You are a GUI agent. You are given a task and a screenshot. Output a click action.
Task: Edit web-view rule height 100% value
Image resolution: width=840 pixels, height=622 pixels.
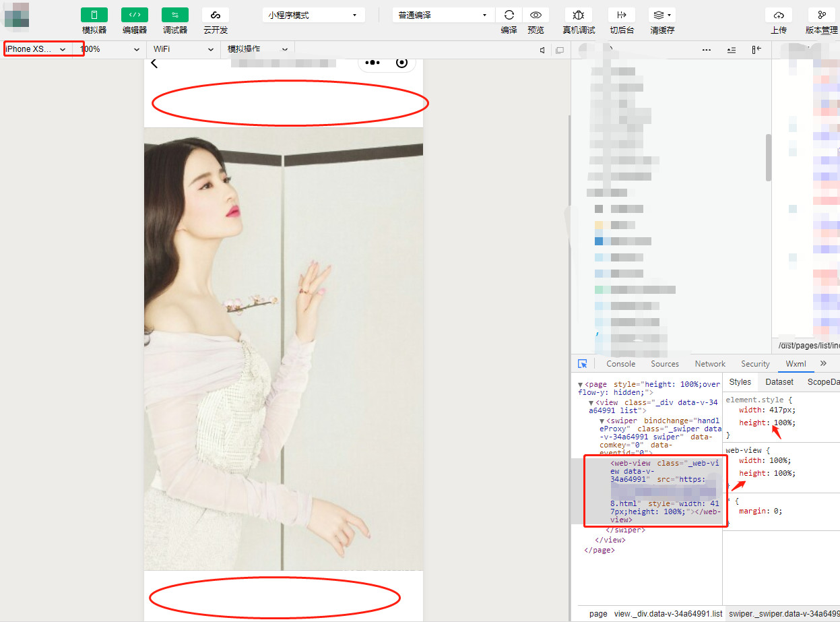784,473
